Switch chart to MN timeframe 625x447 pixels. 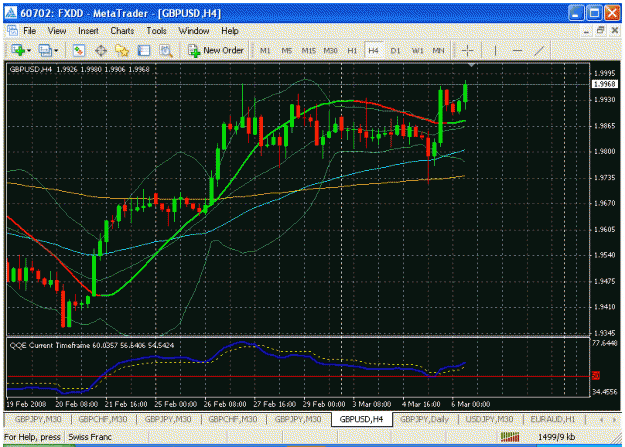438,51
